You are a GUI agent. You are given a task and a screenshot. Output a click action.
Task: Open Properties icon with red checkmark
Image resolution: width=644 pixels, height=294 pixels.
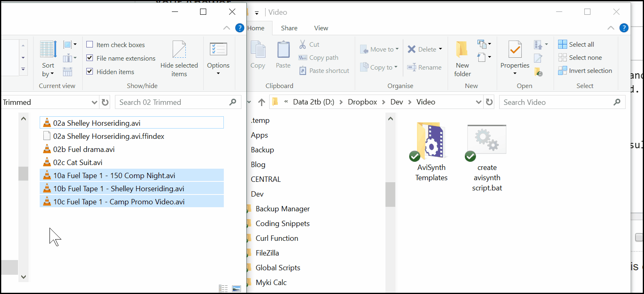click(515, 50)
